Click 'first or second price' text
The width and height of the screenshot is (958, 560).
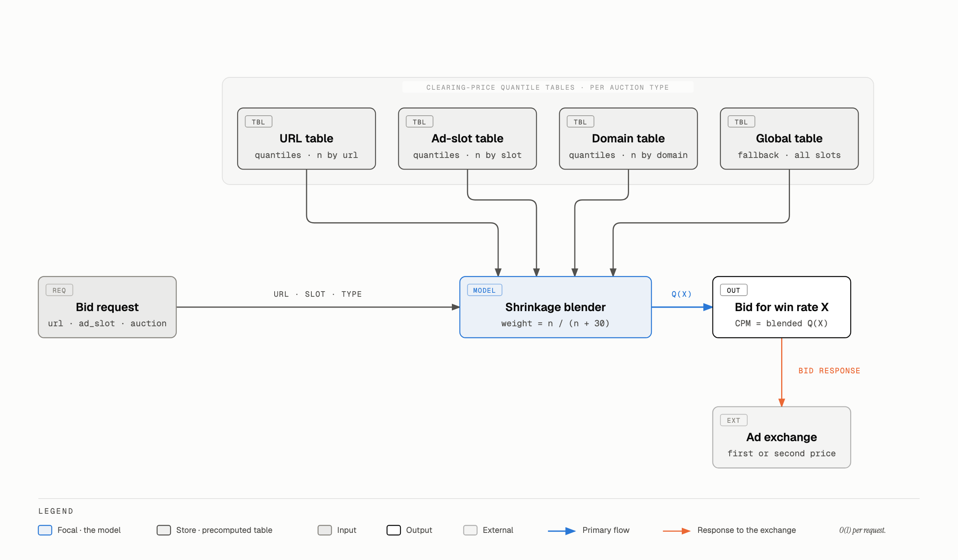[782, 453]
